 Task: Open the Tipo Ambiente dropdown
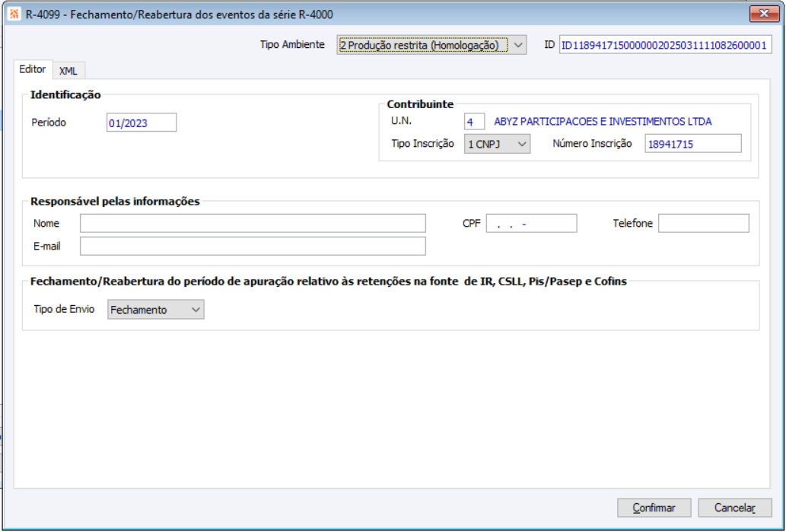(x=431, y=45)
